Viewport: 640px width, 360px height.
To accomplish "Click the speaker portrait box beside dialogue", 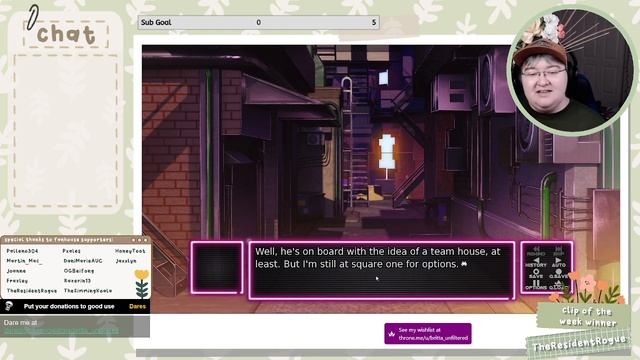I will pos(217,267).
